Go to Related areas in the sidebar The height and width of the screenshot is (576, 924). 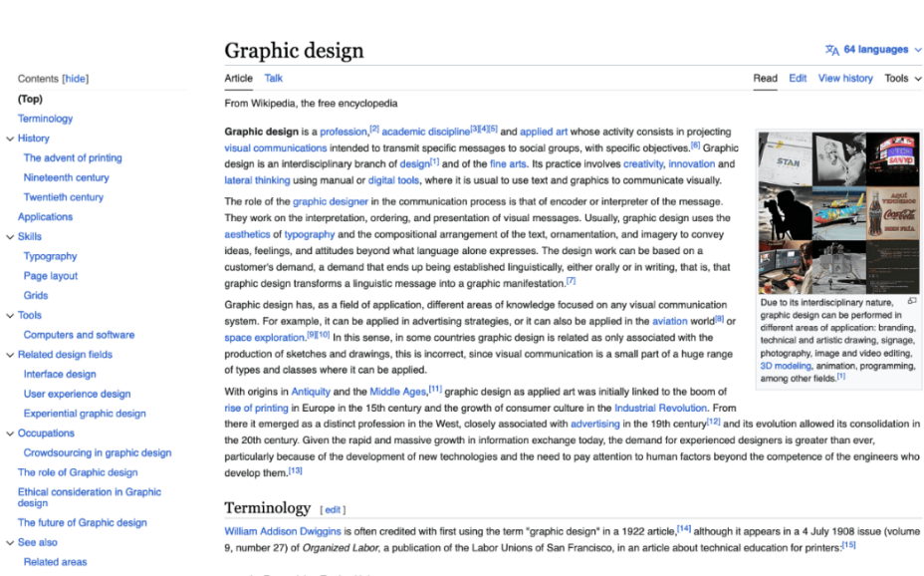pos(55,562)
